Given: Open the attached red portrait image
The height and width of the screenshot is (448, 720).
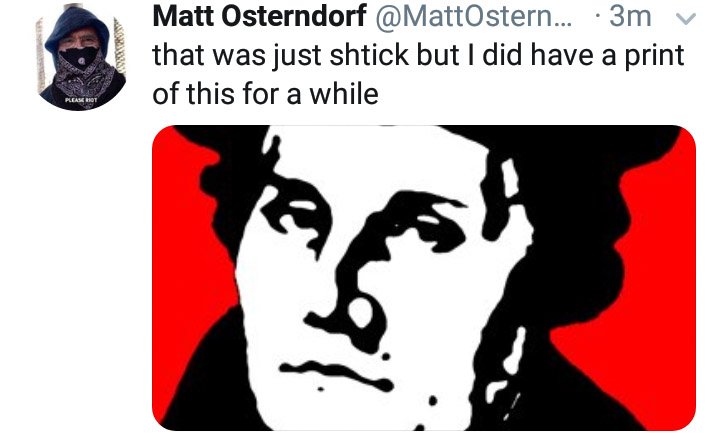Looking at the screenshot, I should point(424,278).
